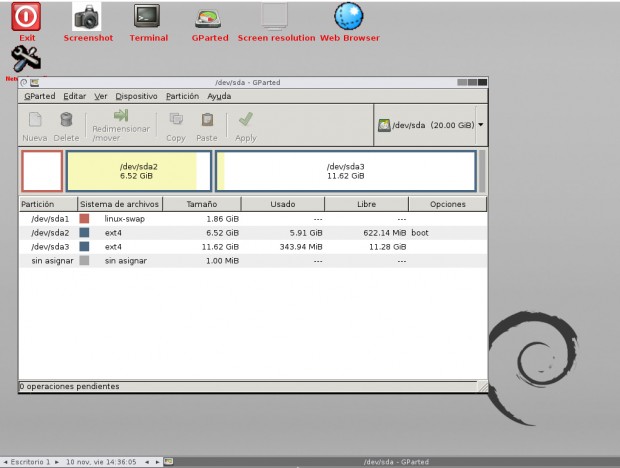Click the red linux-swap color swatch
The image size is (620, 468).
pyautogui.click(x=84, y=219)
